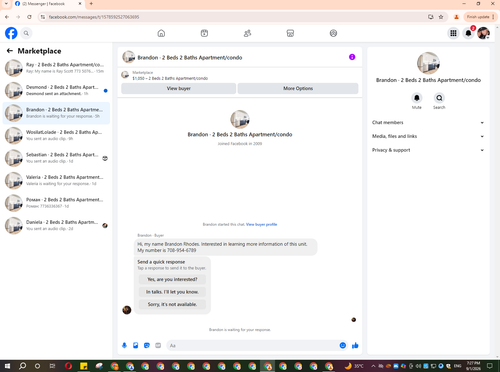Open a new browser tab
This screenshot has height=372, width=500.
[91, 4]
